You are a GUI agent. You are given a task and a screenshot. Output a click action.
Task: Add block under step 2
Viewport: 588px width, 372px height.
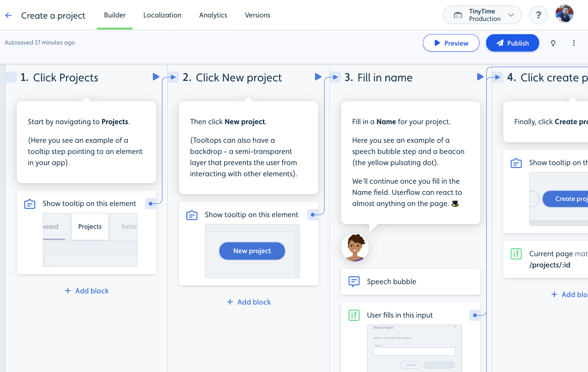pos(249,302)
